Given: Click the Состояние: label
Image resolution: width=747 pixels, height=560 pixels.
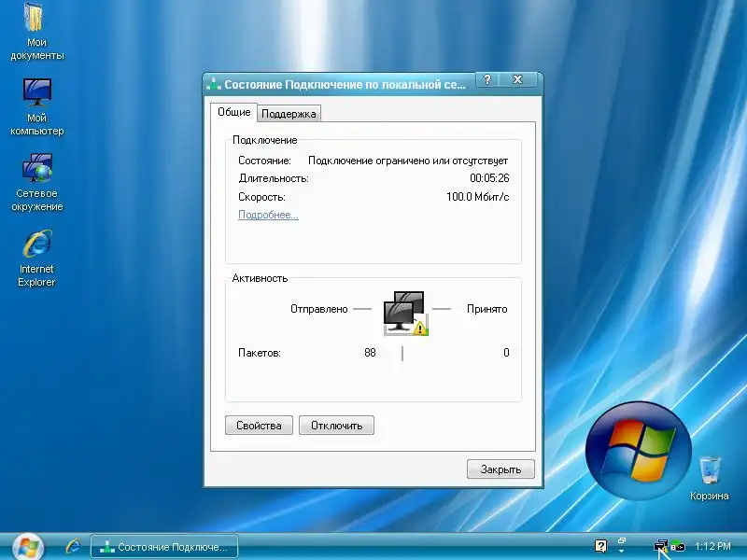Looking at the screenshot, I should (x=264, y=161).
